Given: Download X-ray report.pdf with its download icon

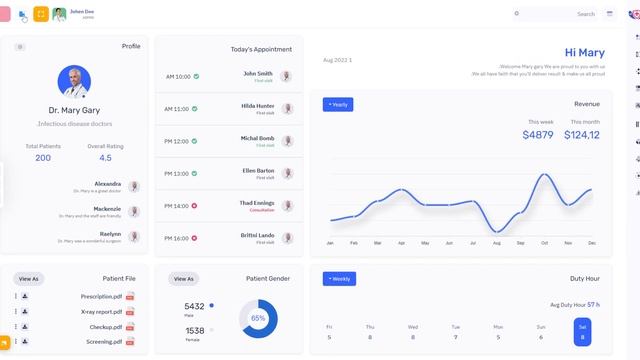Looking at the screenshot, I should click(25, 311).
